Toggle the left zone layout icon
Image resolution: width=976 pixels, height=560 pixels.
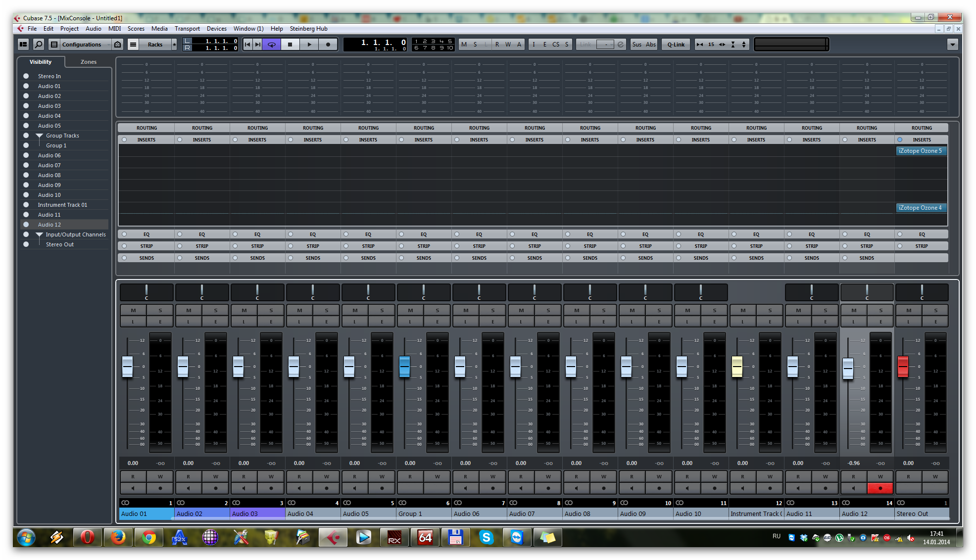coord(23,45)
